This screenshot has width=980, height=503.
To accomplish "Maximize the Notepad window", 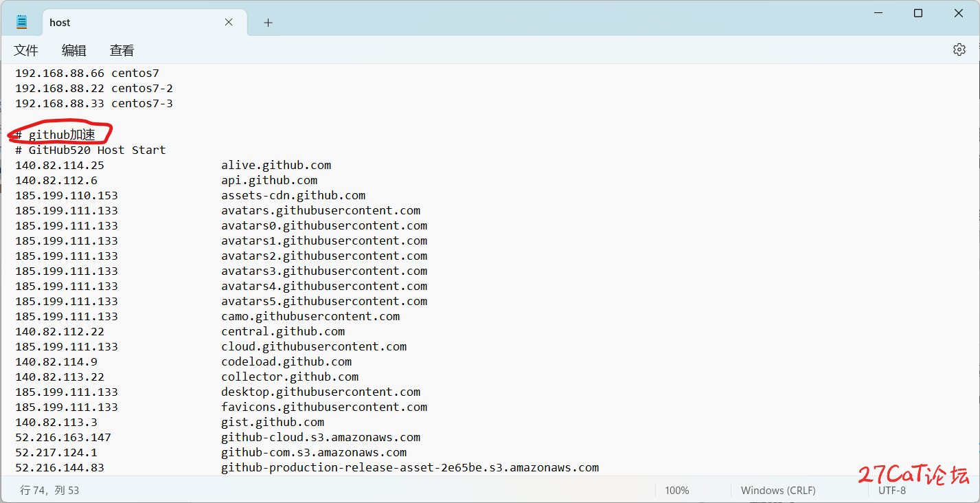I will [x=918, y=13].
